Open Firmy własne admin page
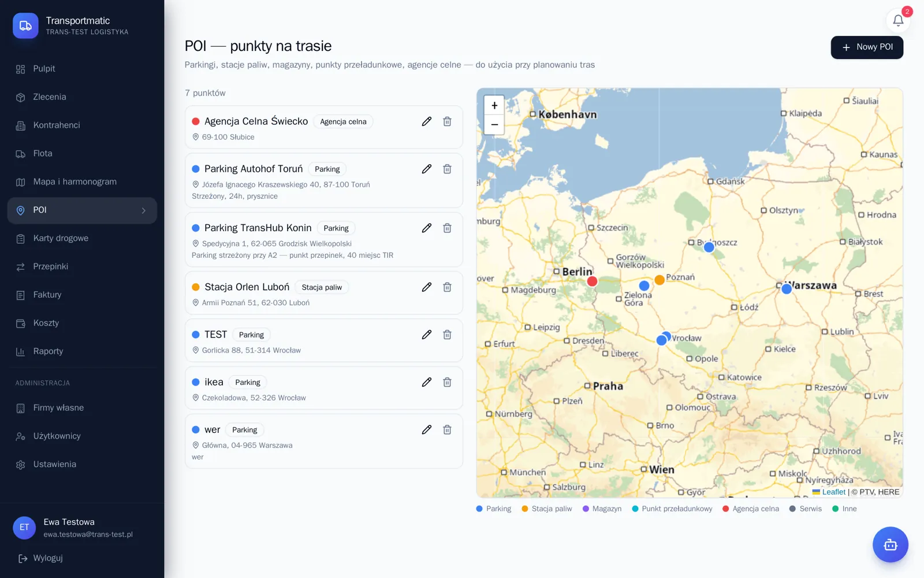Viewport: 924px width, 578px height. coord(82,408)
